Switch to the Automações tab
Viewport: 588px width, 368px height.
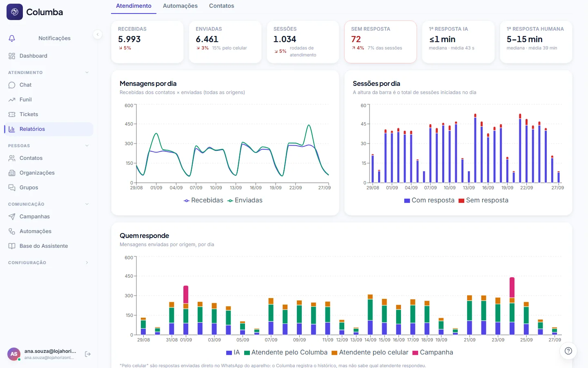[x=180, y=6]
